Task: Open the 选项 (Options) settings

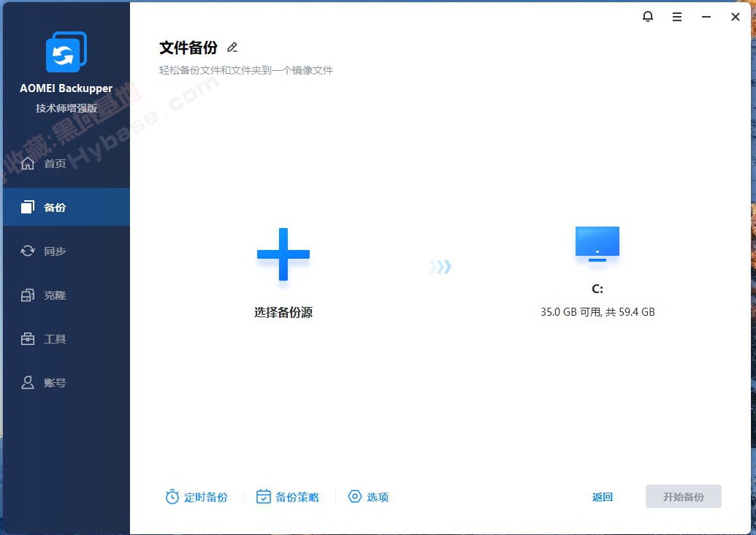Action: coord(368,496)
